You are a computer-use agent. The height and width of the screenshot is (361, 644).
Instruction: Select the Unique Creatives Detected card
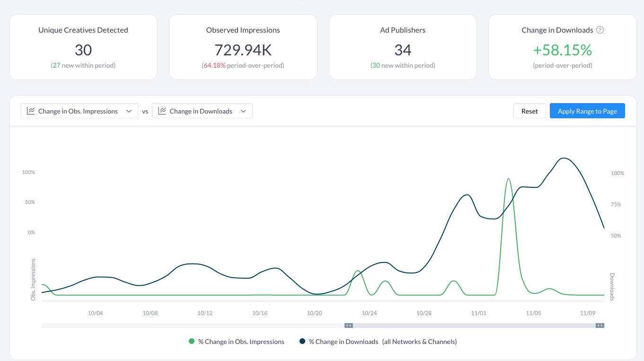83,47
